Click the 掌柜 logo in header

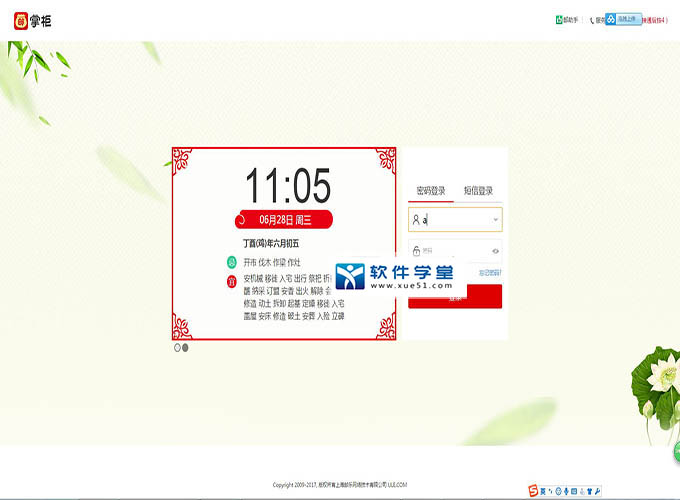pos(33,20)
